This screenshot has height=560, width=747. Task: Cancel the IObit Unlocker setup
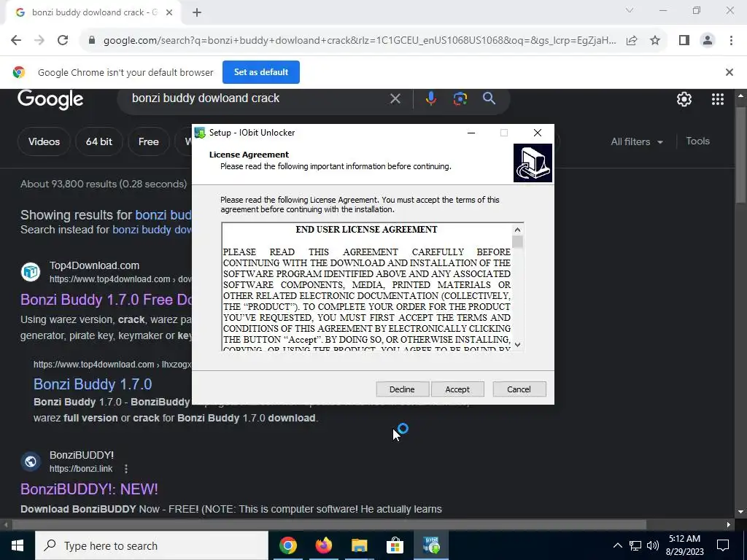pos(519,389)
